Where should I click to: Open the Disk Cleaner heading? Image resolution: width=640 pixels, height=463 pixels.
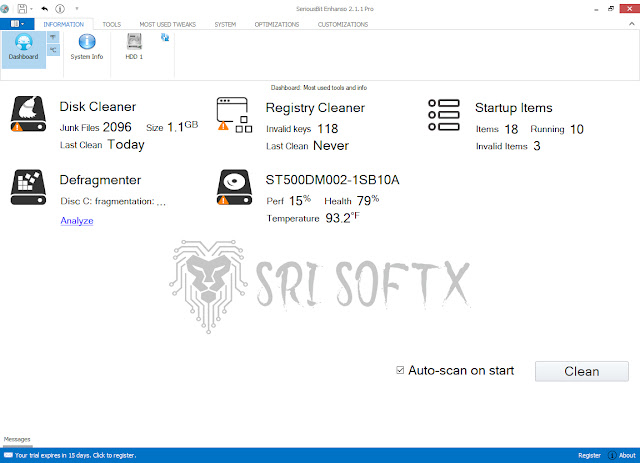(98, 107)
